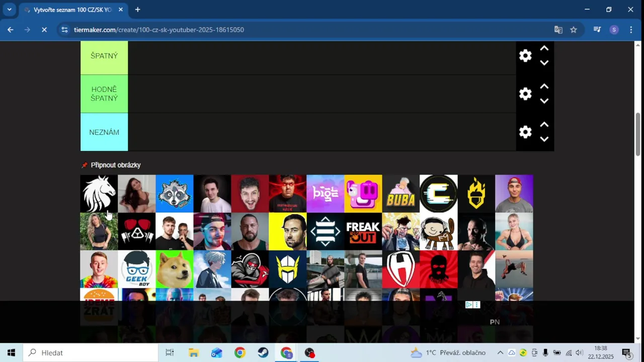Open the tab search dropdown
Viewport: 644px width, 362px height.
pos(9,10)
